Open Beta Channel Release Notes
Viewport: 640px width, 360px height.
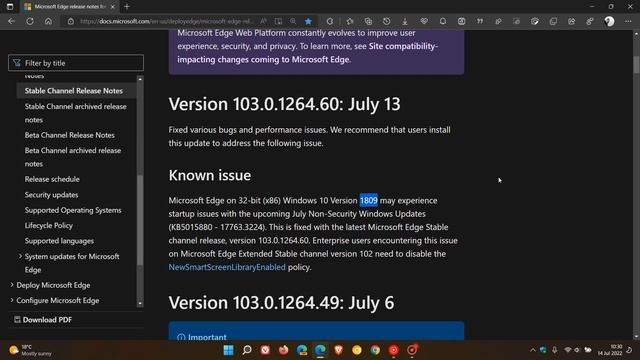(69, 135)
